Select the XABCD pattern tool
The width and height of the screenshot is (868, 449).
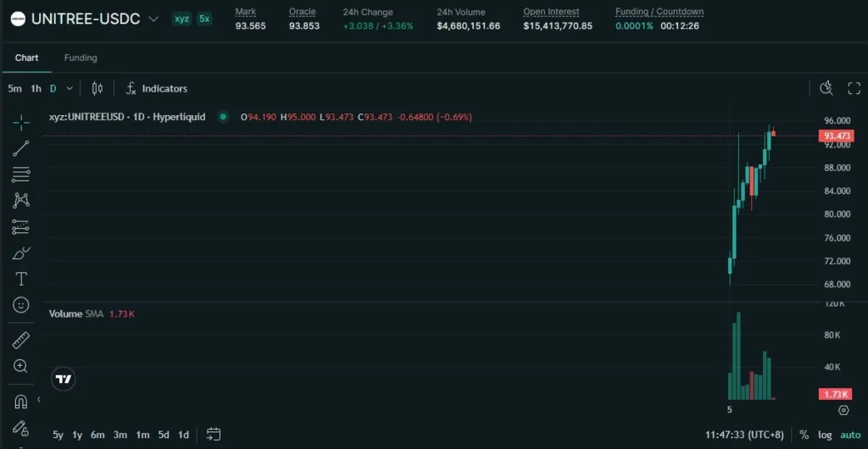[21, 200]
